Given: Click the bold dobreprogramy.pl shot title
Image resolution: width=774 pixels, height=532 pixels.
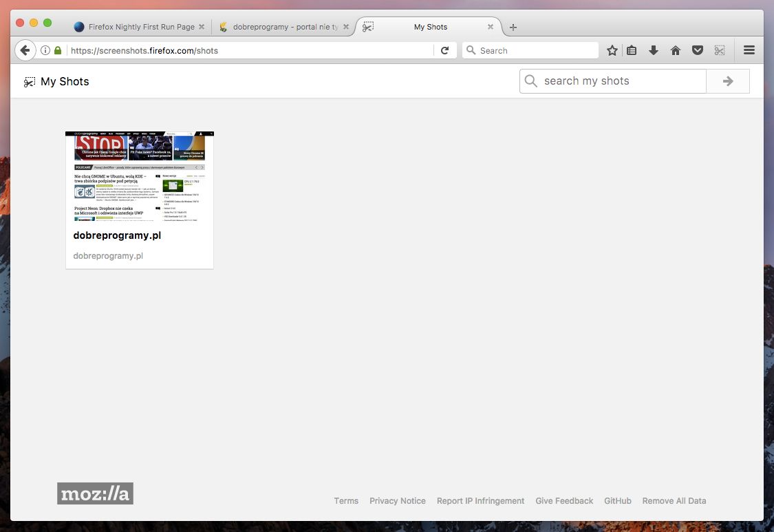Looking at the screenshot, I should (x=117, y=235).
